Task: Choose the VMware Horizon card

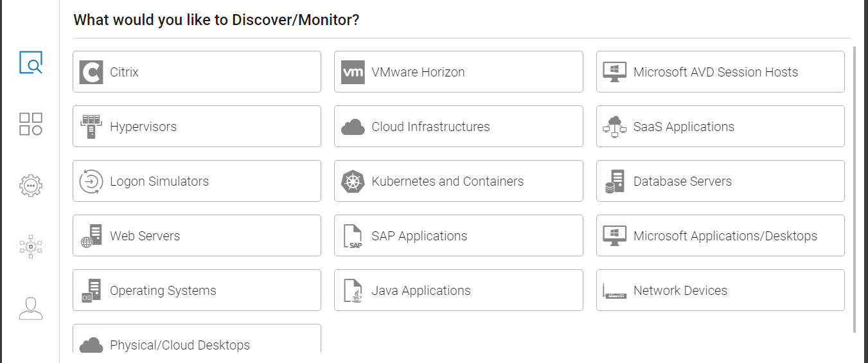Action: (x=459, y=72)
